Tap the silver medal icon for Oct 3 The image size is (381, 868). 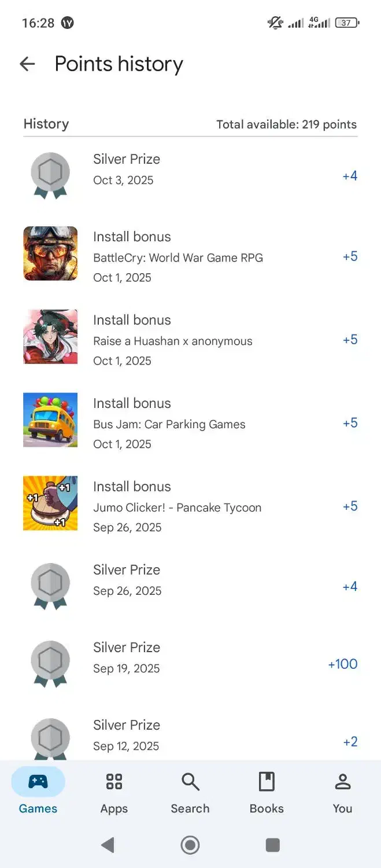(x=50, y=175)
